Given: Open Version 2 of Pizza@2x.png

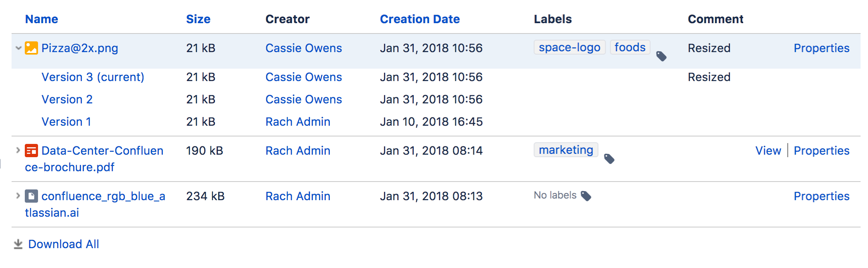Looking at the screenshot, I should [x=67, y=99].
